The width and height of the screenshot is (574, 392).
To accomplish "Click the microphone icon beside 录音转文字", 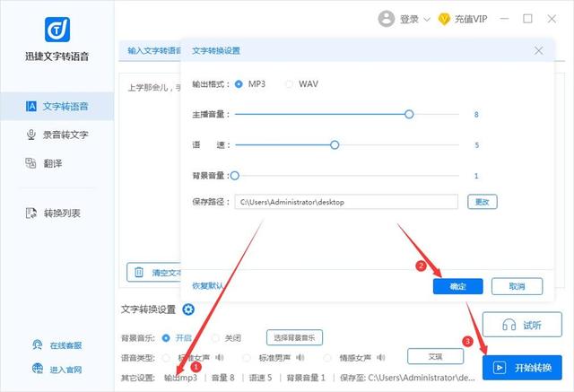I will (31, 135).
